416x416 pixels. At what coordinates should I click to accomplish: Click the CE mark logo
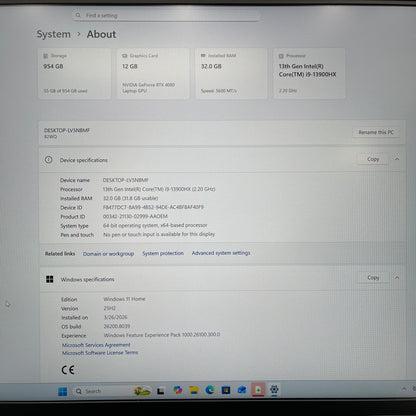coord(68,370)
